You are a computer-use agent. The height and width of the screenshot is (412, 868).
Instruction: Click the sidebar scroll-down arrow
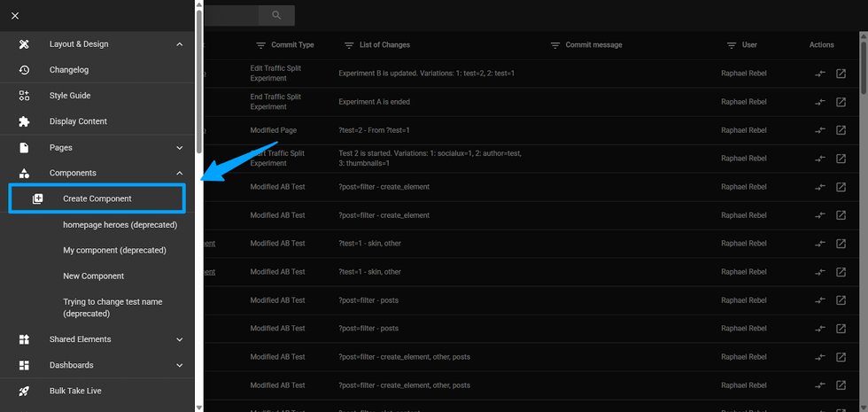199,408
